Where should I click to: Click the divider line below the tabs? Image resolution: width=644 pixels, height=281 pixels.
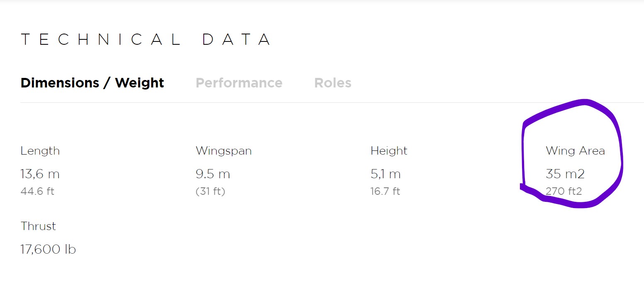(290, 102)
